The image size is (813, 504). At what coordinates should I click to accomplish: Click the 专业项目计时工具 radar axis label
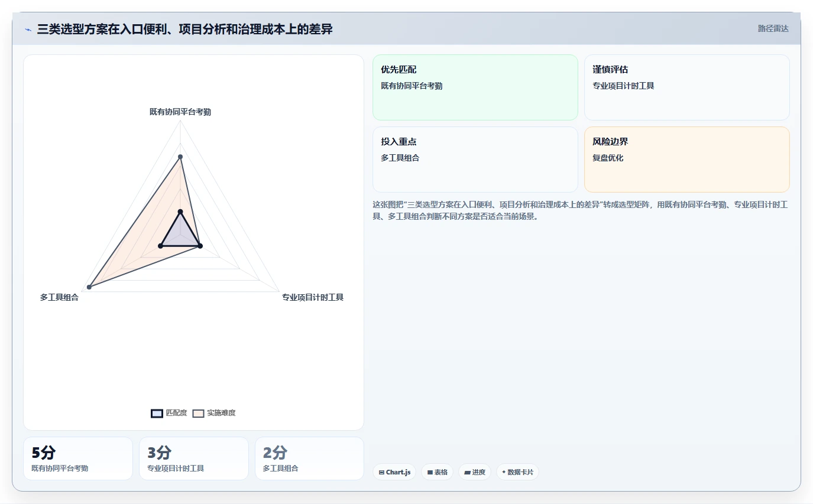[313, 297]
